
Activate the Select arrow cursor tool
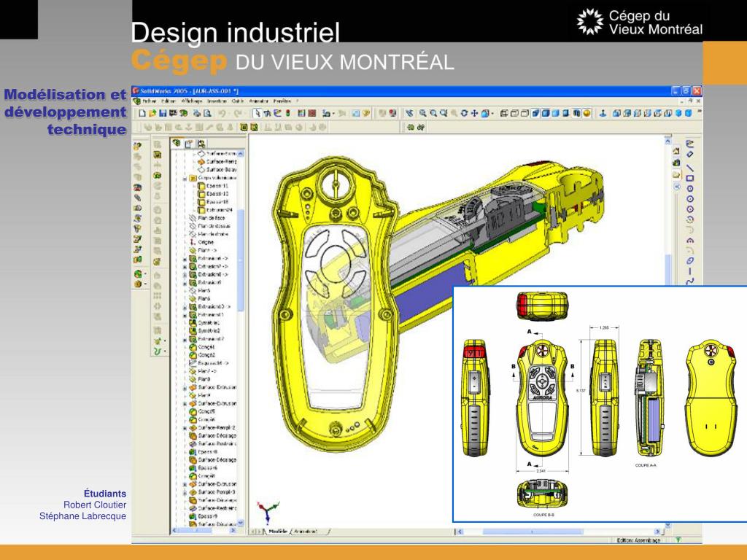tap(258, 113)
